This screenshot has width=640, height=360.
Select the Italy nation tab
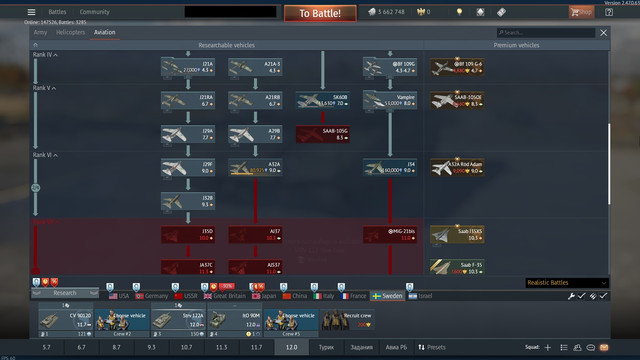pyautogui.click(x=324, y=296)
